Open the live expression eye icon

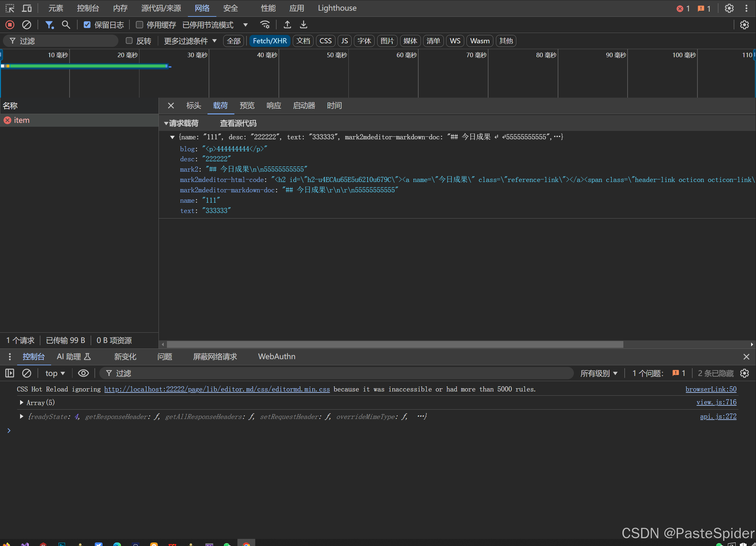coord(83,373)
